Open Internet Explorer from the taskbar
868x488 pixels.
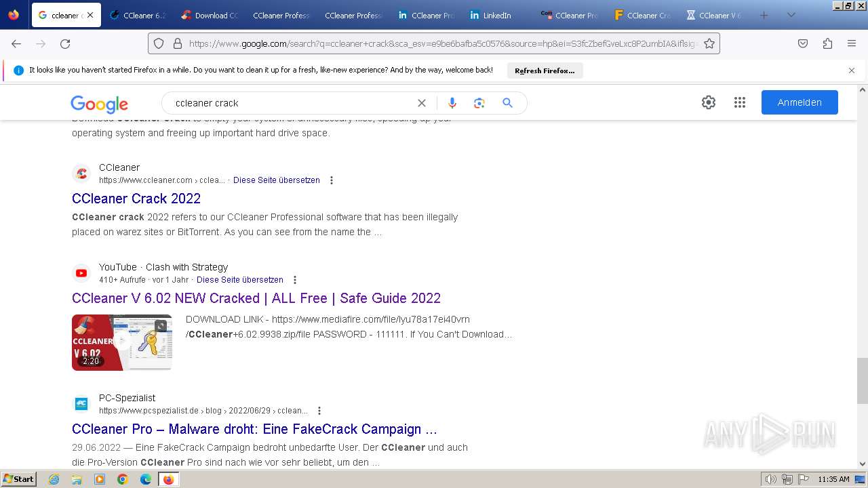[x=54, y=479]
